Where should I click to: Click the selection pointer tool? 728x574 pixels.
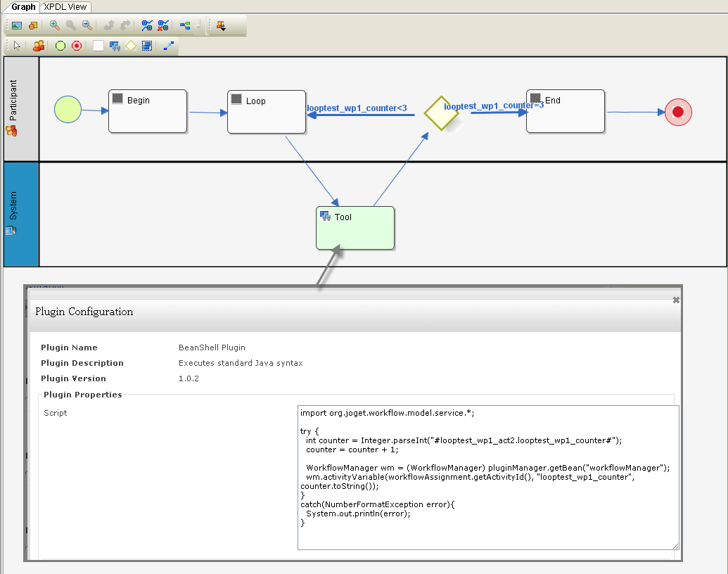[x=18, y=46]
